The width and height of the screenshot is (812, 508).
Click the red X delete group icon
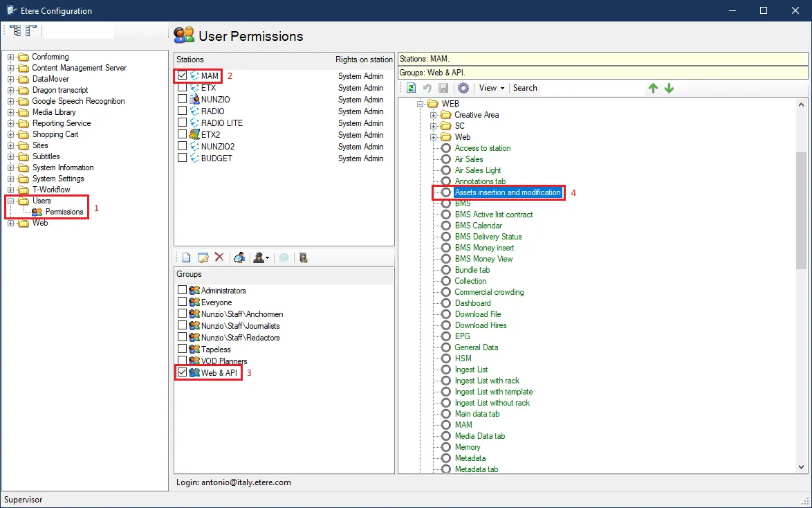click(219, 257)
